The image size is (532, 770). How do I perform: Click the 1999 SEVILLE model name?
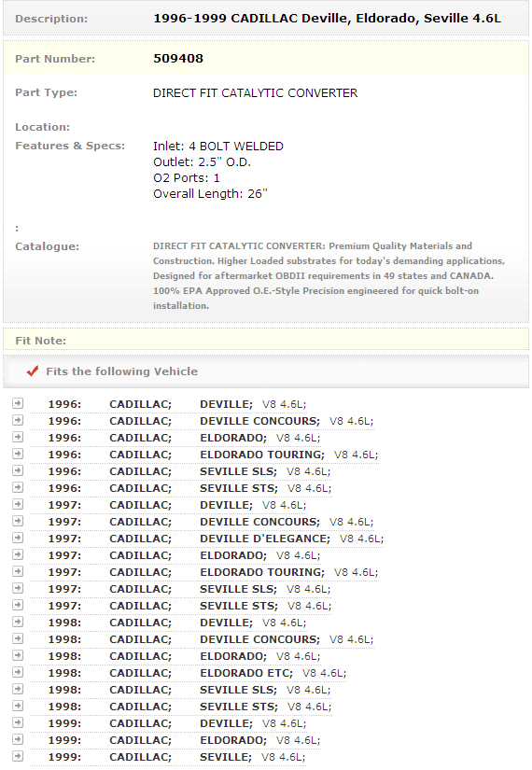[x=226, y=757]
